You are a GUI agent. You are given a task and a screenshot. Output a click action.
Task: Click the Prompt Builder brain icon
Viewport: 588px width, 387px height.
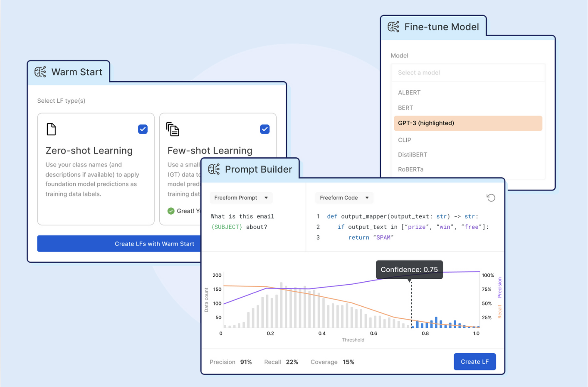tap(214, 169)
